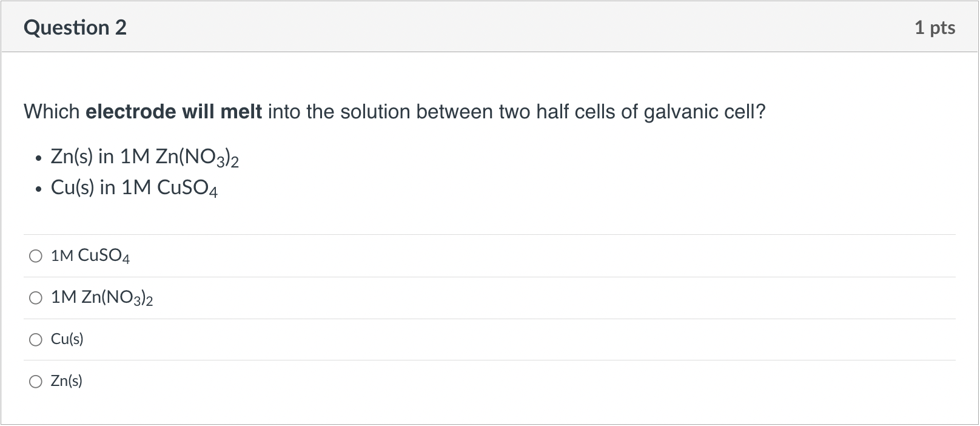The height and width of the screenshot is (426, 980).
Task: Click the Cu(s) answer label text
Action: [x=67, y=339]
